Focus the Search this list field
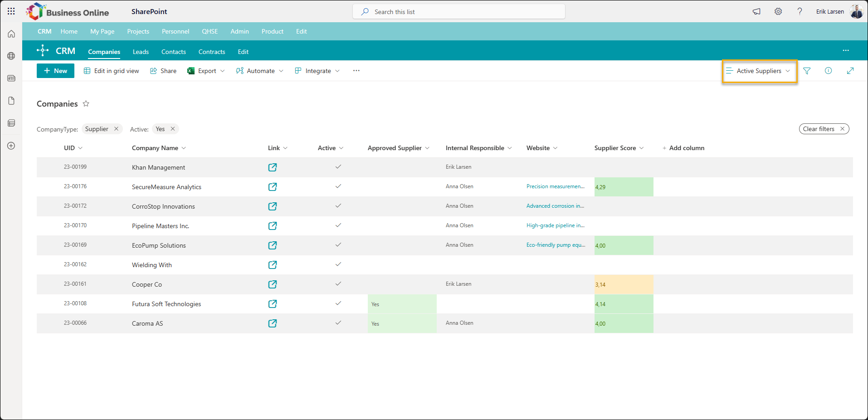 [459, 12]
